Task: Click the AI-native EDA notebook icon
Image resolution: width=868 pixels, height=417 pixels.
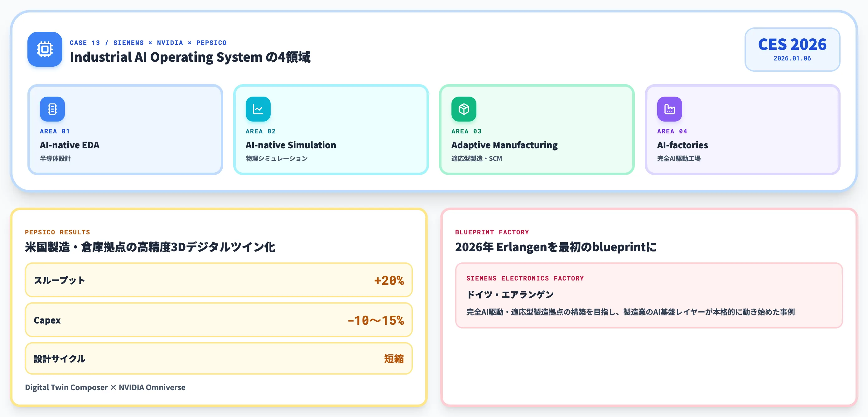Action: pyautogui.click(x=52, y=109)
